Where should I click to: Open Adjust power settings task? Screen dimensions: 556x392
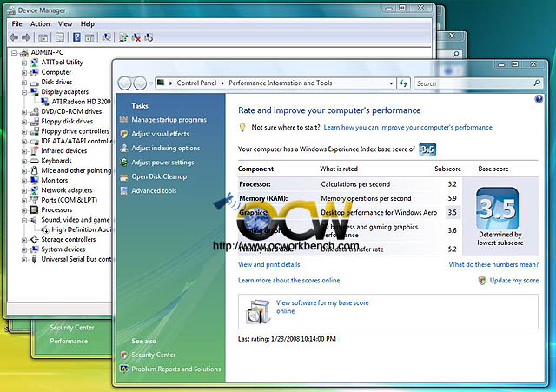(162, 163)
